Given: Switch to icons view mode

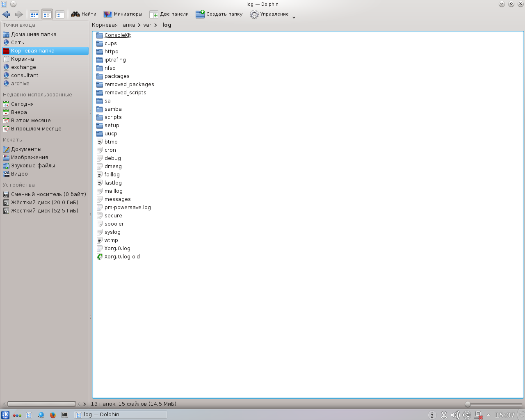Looking at the screenshot, I should click(34, 14).
